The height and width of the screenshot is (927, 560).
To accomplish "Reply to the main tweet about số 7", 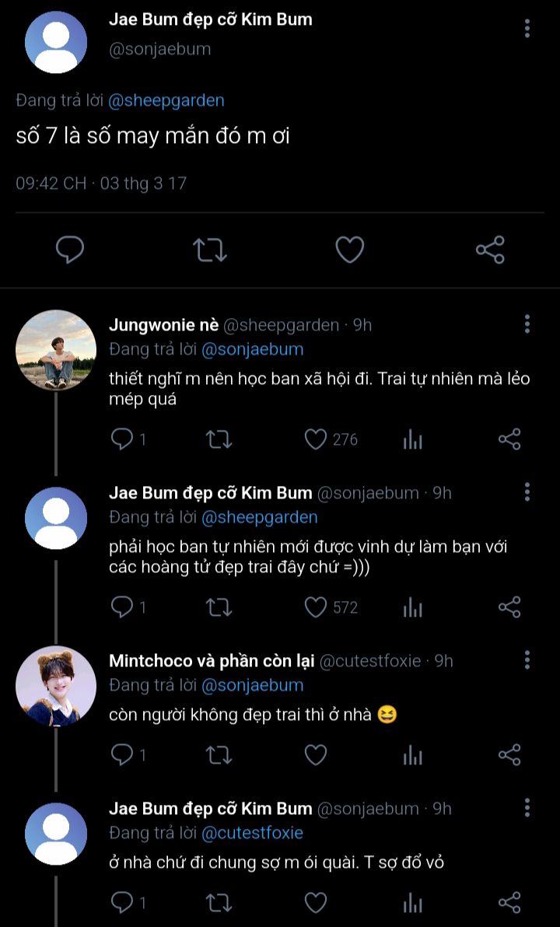I will pos(70,250).
